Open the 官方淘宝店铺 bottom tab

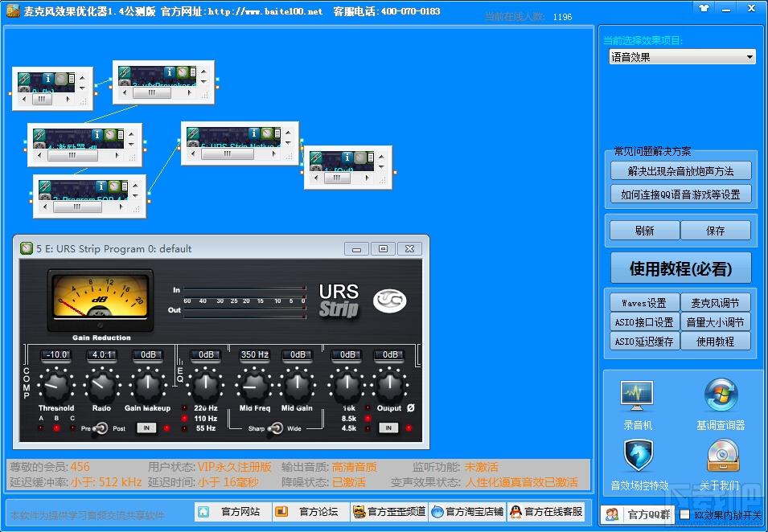467,512
